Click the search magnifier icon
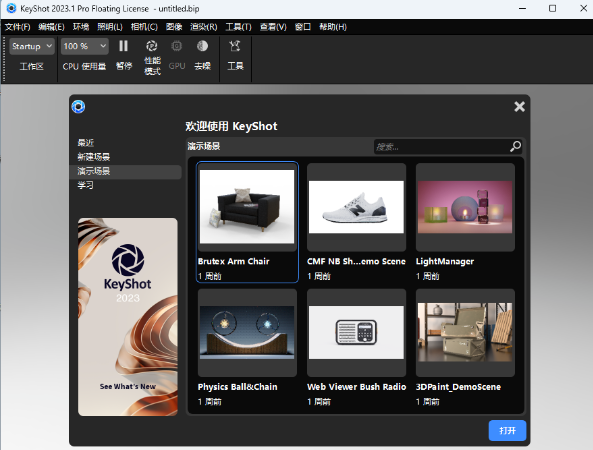Viewport: 593px width, 450px height. click(x=515, y=146)
